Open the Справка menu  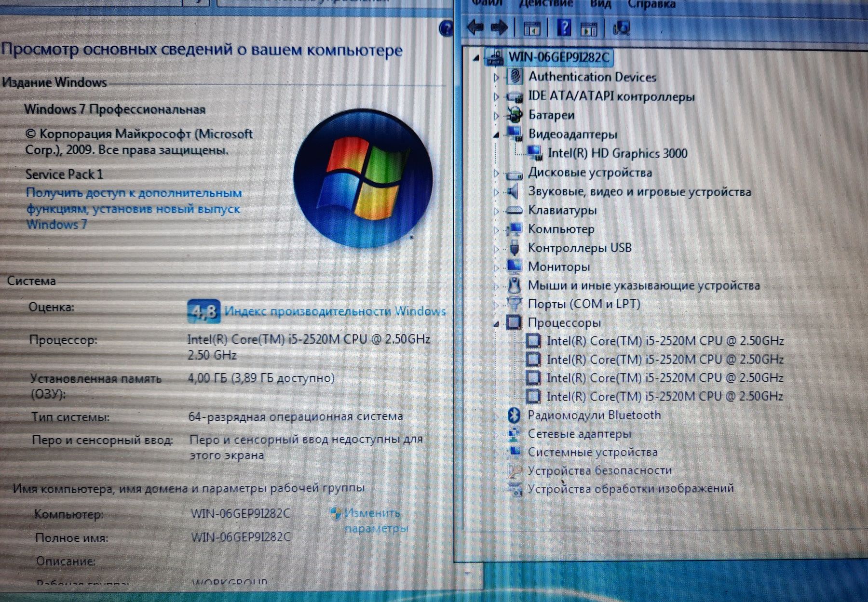pos(651,4)
